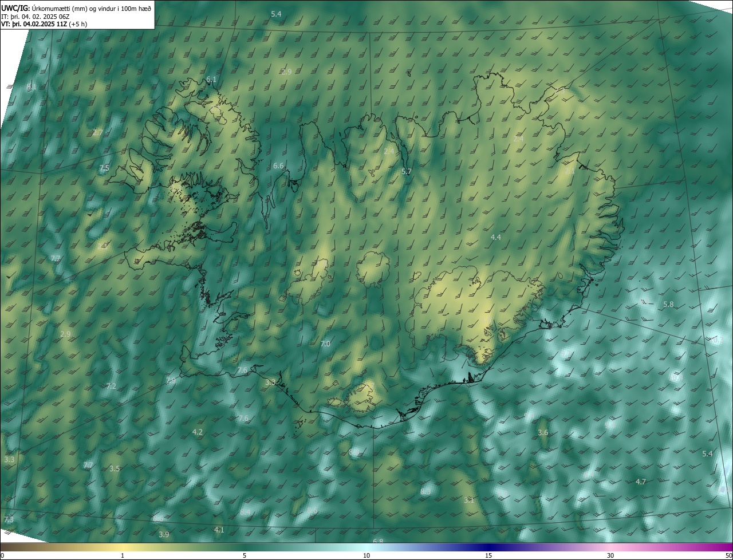Click the 6.1 value north of the Westfjords

(211, 79)
